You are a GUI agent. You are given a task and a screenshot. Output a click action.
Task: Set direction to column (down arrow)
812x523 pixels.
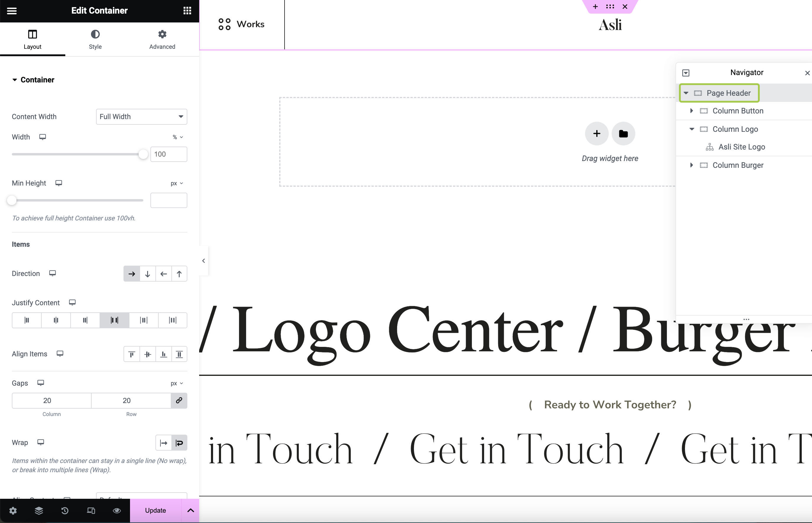(147, 274)
